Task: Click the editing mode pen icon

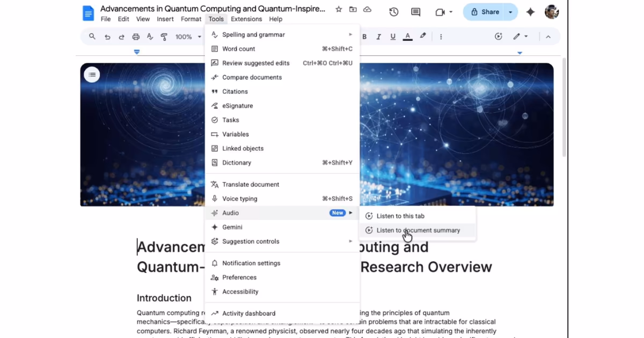Action: point(517,36)
